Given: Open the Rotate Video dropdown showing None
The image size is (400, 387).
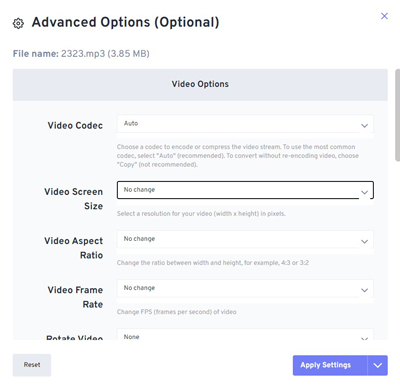Looking at the screenshot, I should (x=245, y=334).
